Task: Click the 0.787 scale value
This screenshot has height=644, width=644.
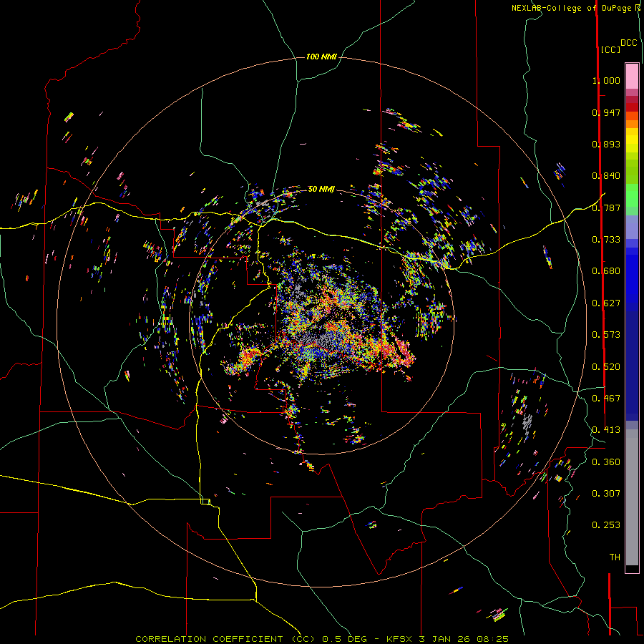Action: (x=606, y=208)
